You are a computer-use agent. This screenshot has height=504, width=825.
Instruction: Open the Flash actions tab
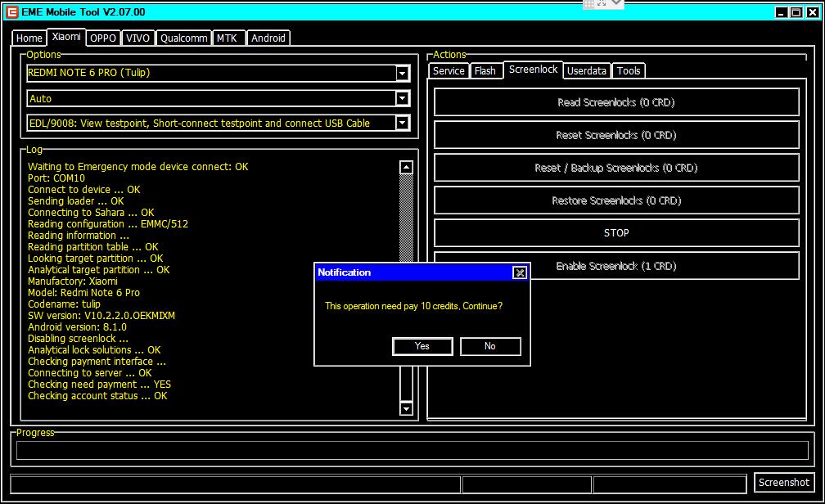pyautogui.click(x=485, y=70)
